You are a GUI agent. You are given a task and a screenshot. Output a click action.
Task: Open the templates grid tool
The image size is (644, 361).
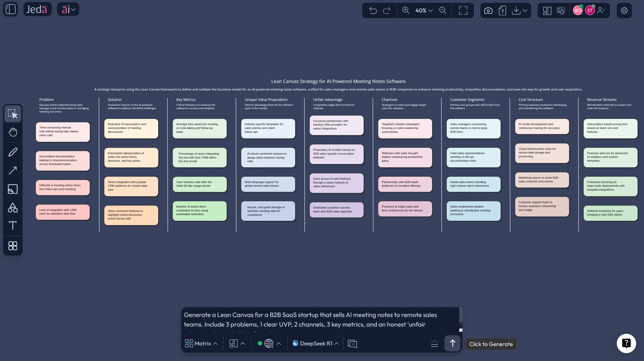click(x=12, y=246)
